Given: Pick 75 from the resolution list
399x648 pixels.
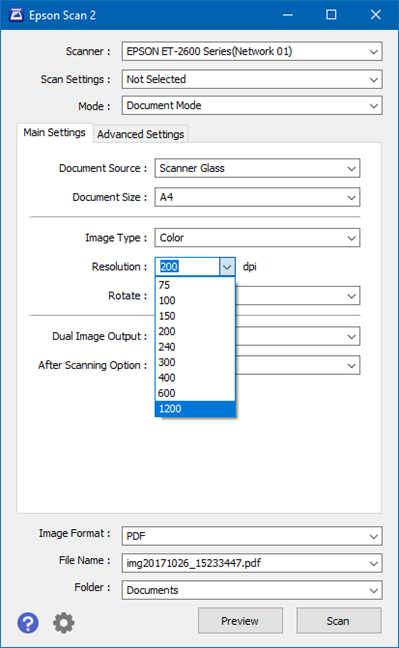Looking at the screenshot, I should (195, 285).
